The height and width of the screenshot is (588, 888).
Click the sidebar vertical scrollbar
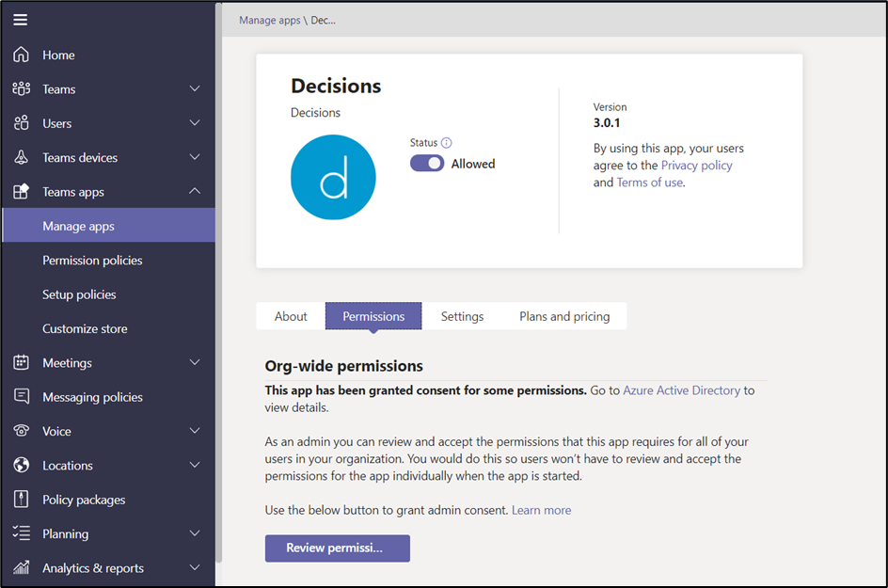(218, 283)
